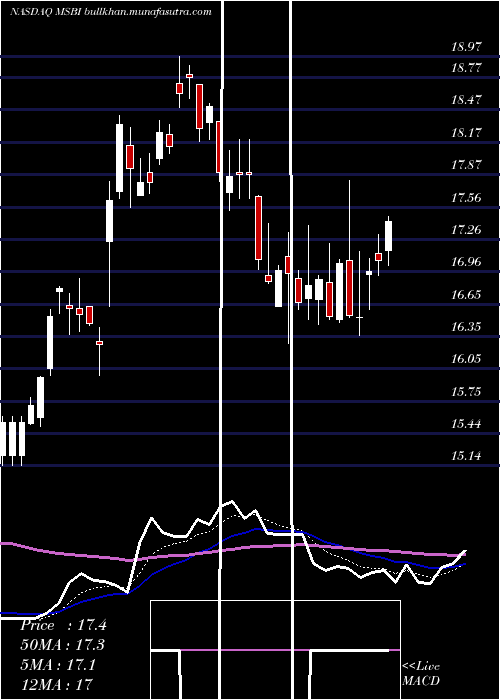Select the 16.05 price axis label
Viewport: 500px width, 700px height.
(467, 359)
